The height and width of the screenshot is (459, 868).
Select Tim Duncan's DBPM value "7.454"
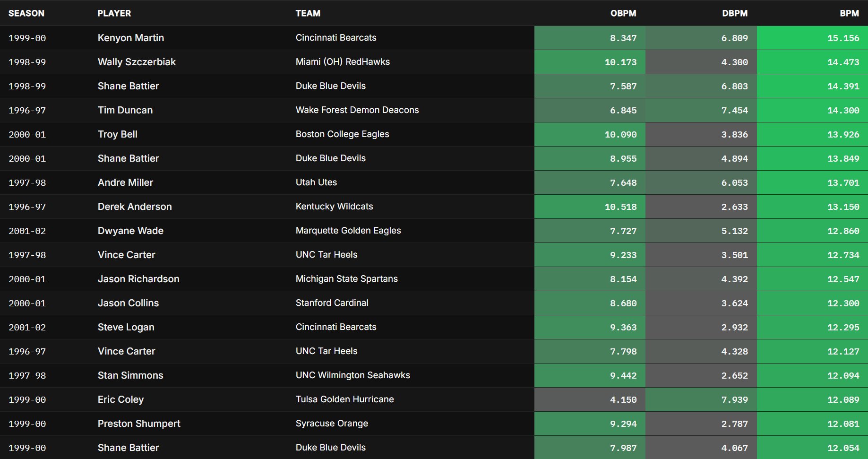[x=735, y=111]
